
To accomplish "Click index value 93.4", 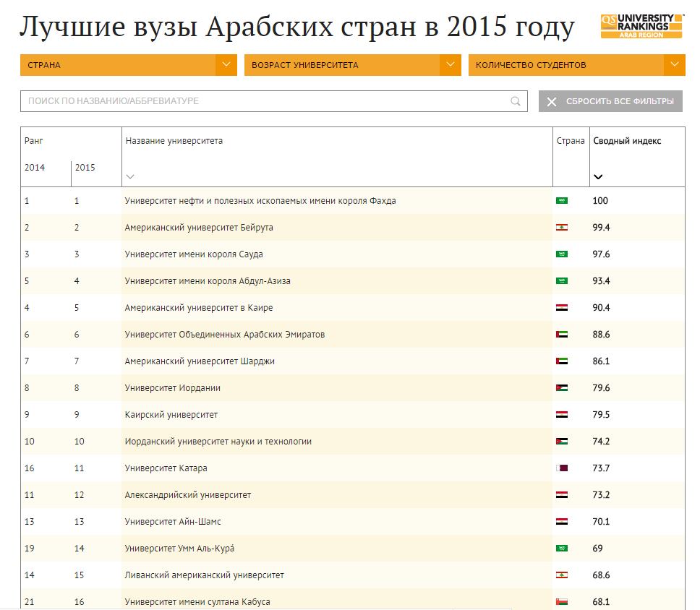I will pyautogui.click(x=601, y=281).
